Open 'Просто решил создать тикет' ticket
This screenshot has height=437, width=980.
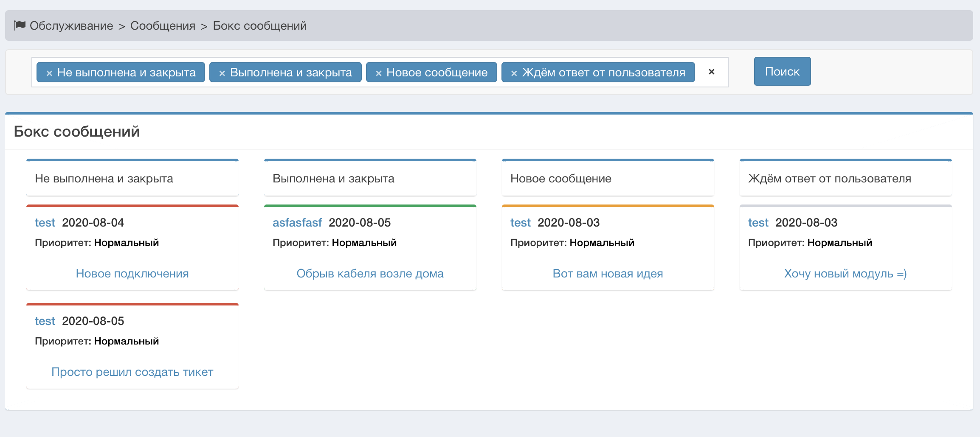pyautogui.click(x=132, y=372)
